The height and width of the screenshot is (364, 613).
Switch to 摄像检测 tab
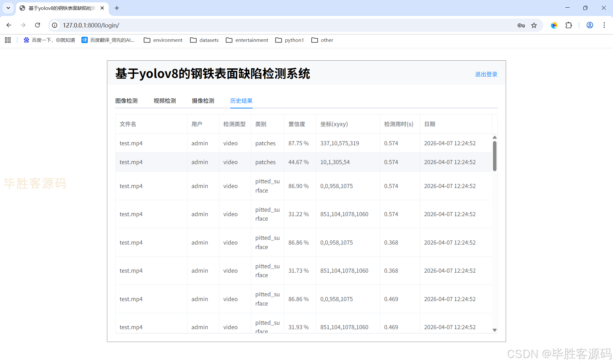pyautogui.click(x=203, y=101)
